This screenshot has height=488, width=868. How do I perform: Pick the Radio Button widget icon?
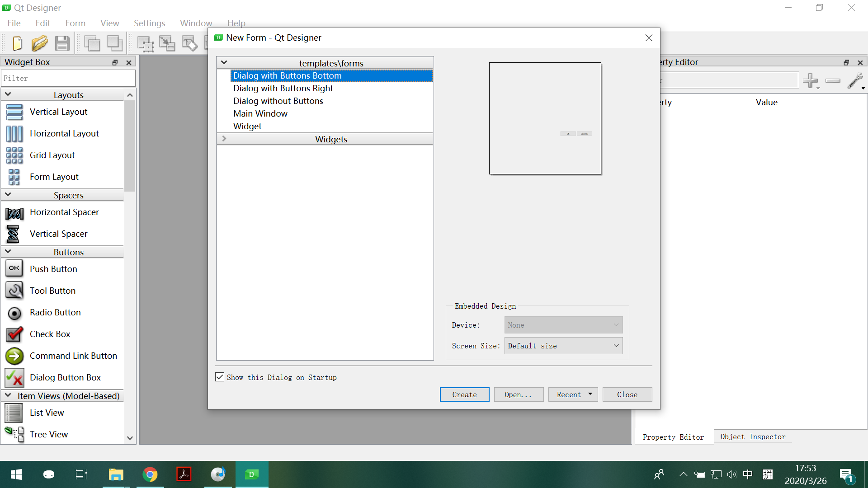click(14, 313)
